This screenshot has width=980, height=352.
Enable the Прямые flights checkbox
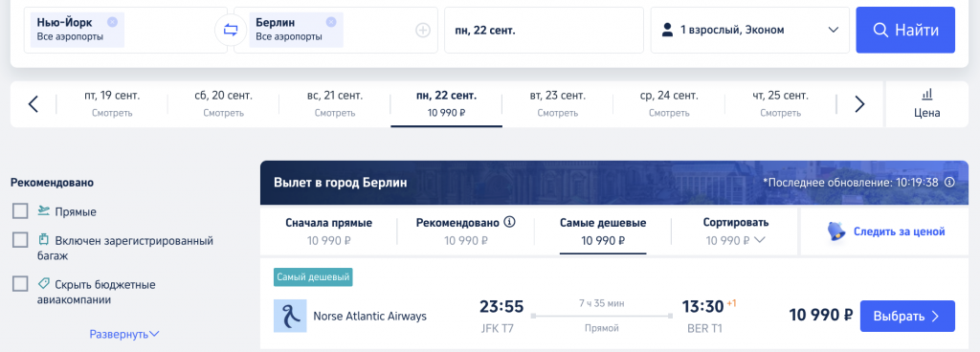20,211
